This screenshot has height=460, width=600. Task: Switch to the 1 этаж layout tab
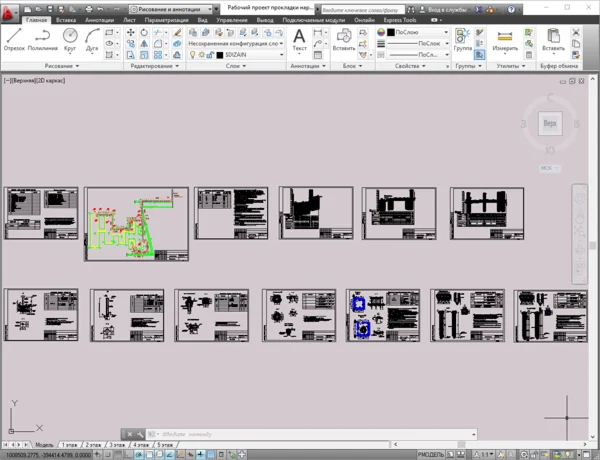click(x=70, y=444)
